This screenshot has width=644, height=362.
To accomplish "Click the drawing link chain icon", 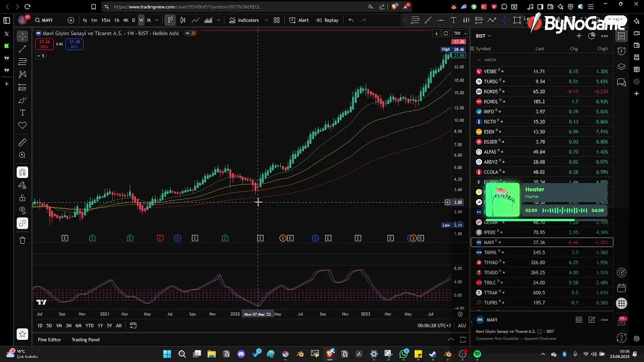I will pos(22,223).
